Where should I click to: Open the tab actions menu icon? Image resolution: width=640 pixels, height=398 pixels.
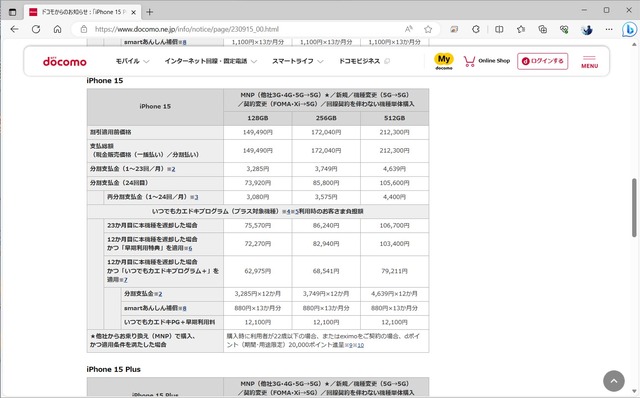[x=13, y=12]
